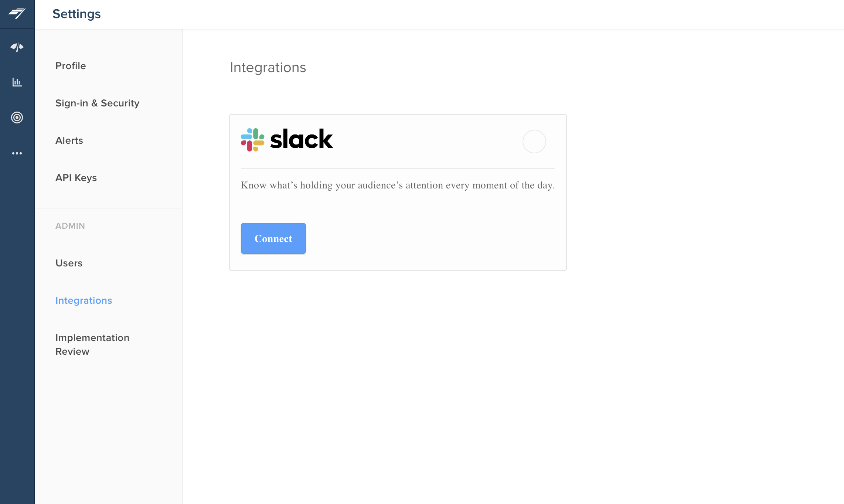Select the Alerts settings item
This screenshot has width=844, height=504.
pos(69,140)
